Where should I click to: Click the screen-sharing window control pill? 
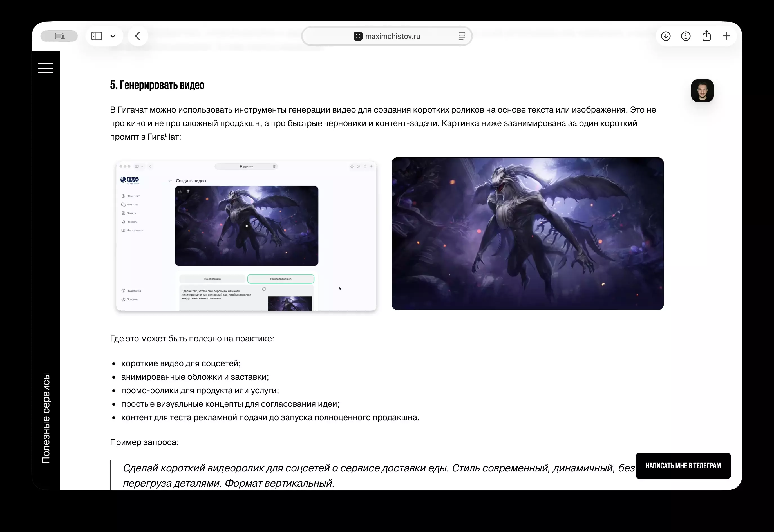(59, 36)
